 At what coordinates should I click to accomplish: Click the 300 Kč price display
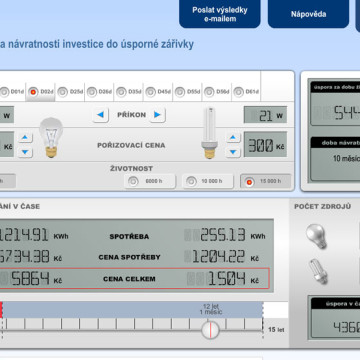265,144
